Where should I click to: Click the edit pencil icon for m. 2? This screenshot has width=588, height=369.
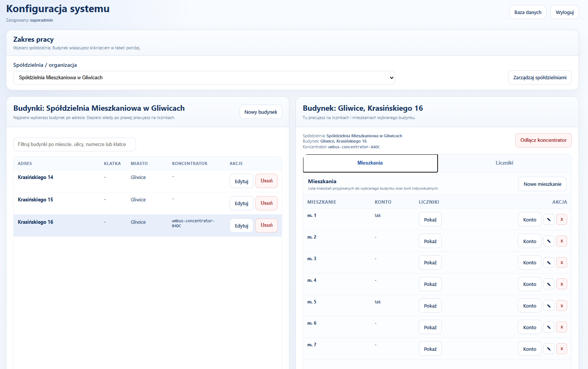(x=549, y=241)
